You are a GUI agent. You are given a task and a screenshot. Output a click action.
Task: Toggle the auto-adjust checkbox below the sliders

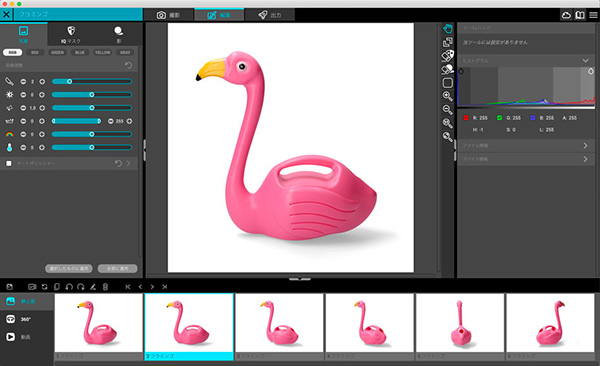point(9,163)
